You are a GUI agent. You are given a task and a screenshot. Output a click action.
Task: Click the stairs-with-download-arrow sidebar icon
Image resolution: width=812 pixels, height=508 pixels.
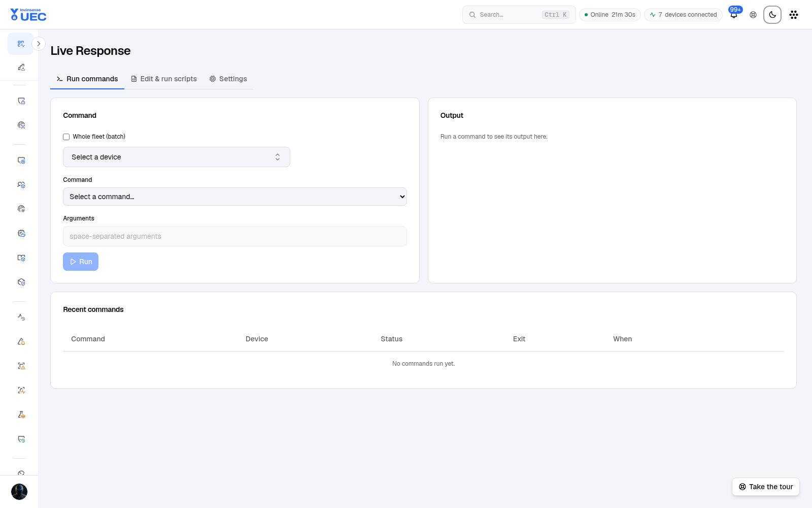coord(21,67)
